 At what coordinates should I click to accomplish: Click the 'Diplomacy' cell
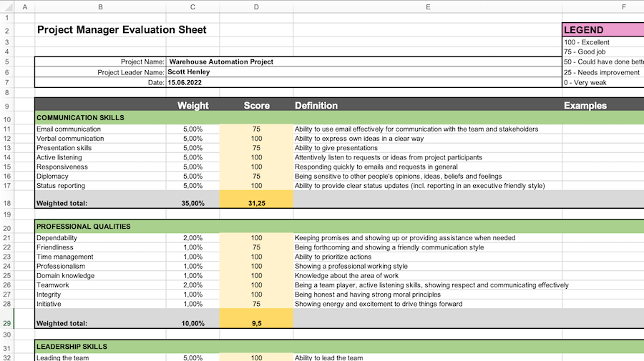tap(101, 177)
